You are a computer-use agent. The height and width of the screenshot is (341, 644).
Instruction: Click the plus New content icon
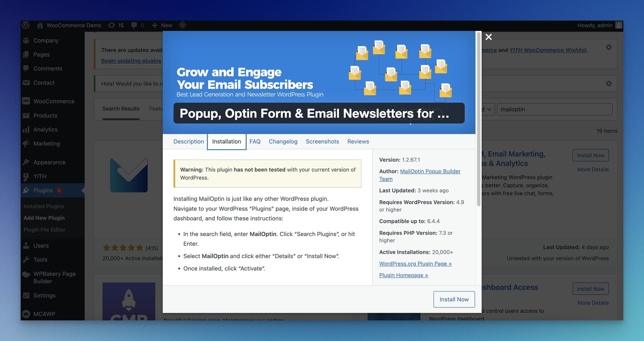[154, 25]
